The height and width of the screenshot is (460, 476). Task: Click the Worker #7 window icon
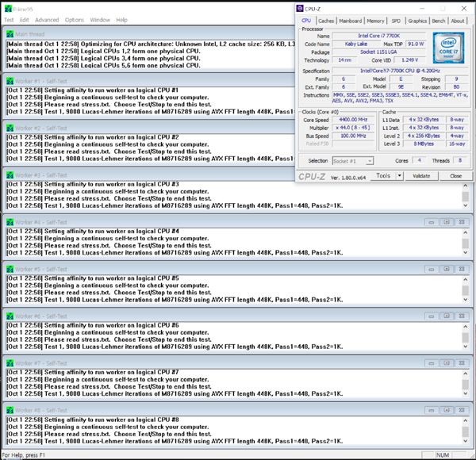click(10, 363)
